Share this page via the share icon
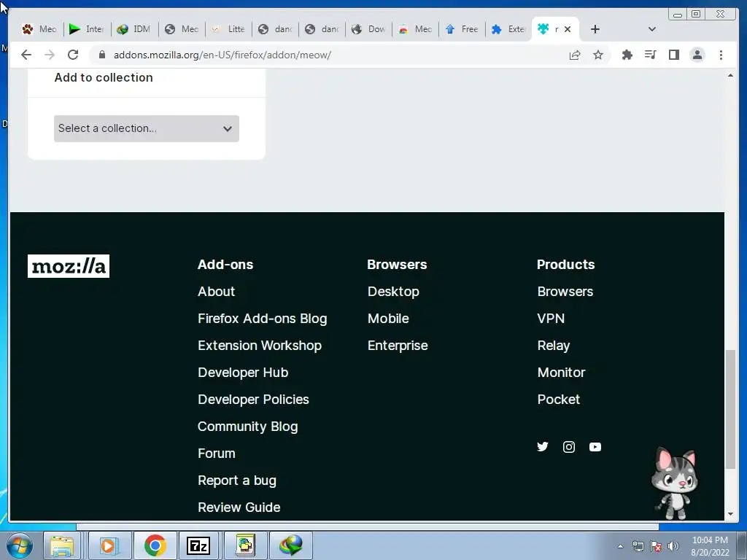The height and width of the screenshot is (560, 747). (575, 55)
